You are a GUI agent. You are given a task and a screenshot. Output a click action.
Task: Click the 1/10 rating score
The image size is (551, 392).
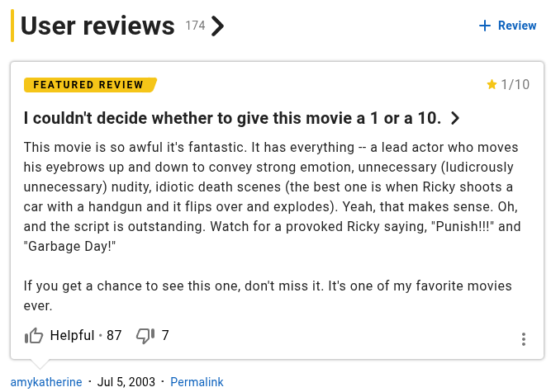[x=515, y=84]
